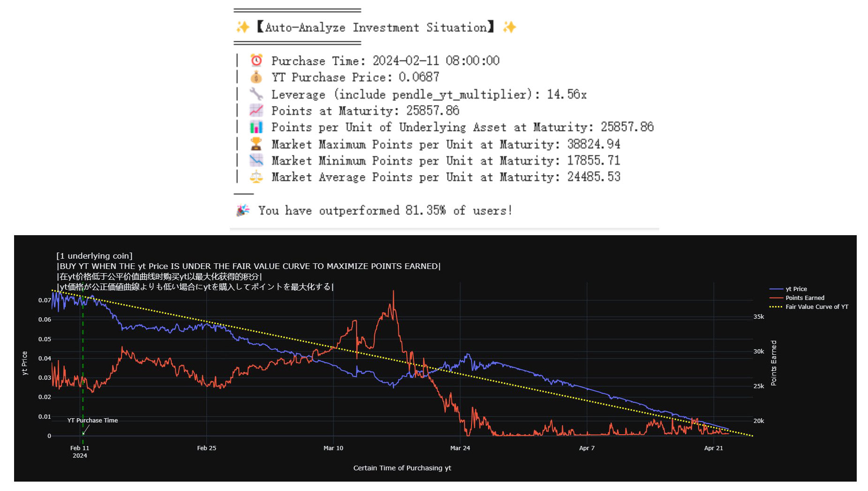The width and height of the screenshot is (868, 491).
Task: Click the downtrend chart icon beside Market Minimum
Action: [256, 161]
